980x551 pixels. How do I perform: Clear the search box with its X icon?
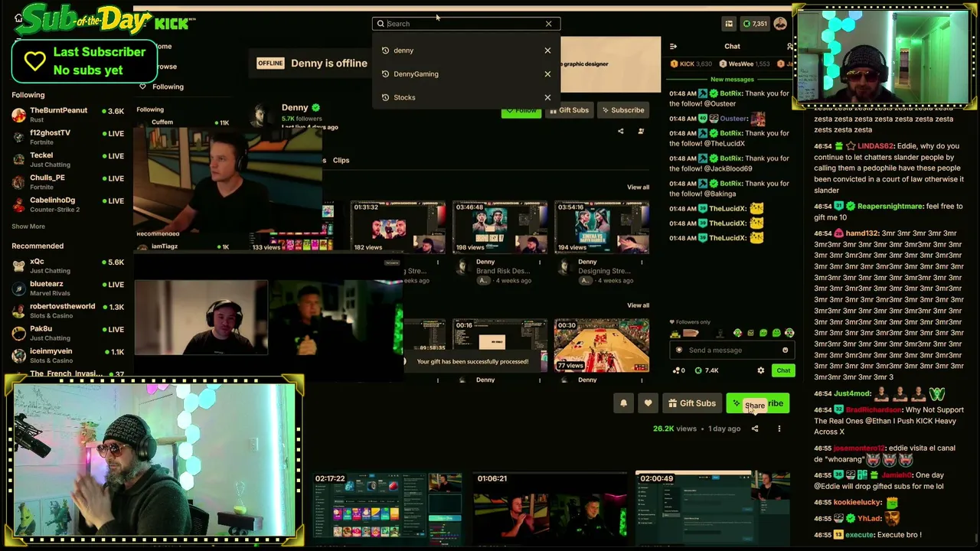[x=548, y=24]
